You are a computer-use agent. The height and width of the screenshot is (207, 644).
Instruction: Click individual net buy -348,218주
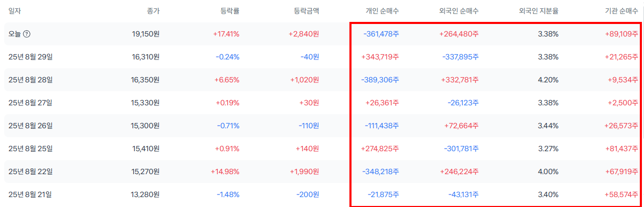[381, 172]
